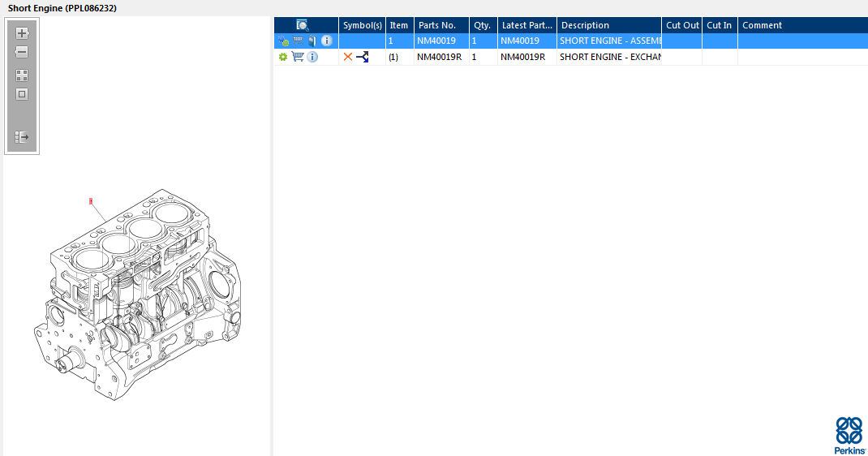Sort by Description column header
The image size is (868, 456).
pos(609,25)
